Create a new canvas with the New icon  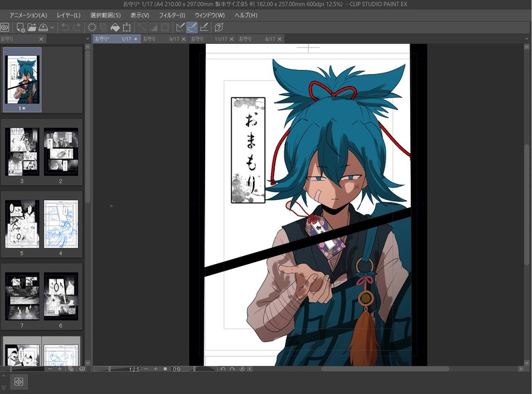point(21,27)
